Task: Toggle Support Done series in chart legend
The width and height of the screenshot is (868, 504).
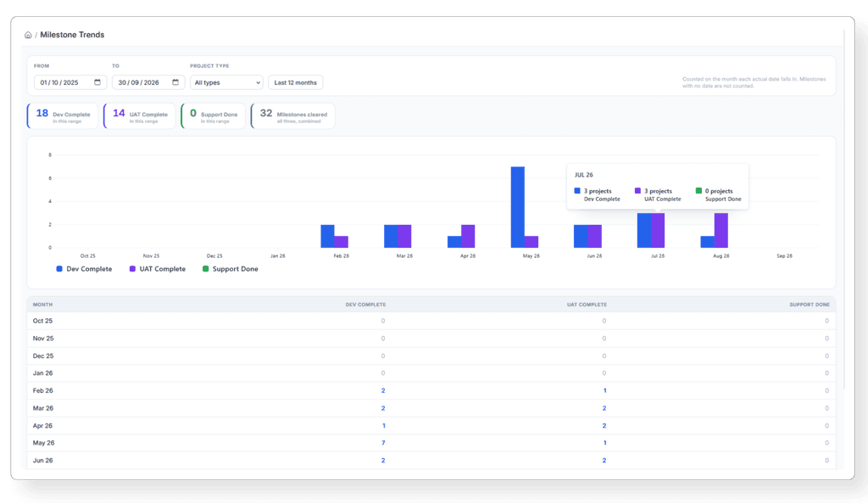Action: (x=231, y=269)
